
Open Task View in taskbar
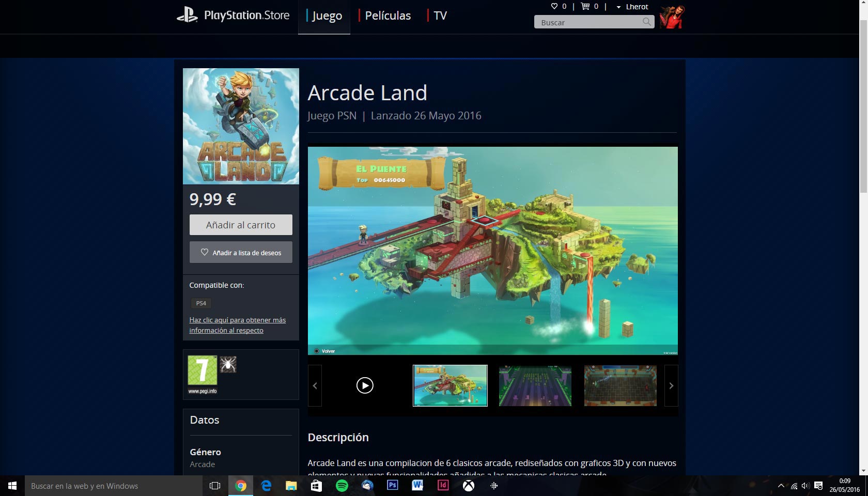pos(215,486)
